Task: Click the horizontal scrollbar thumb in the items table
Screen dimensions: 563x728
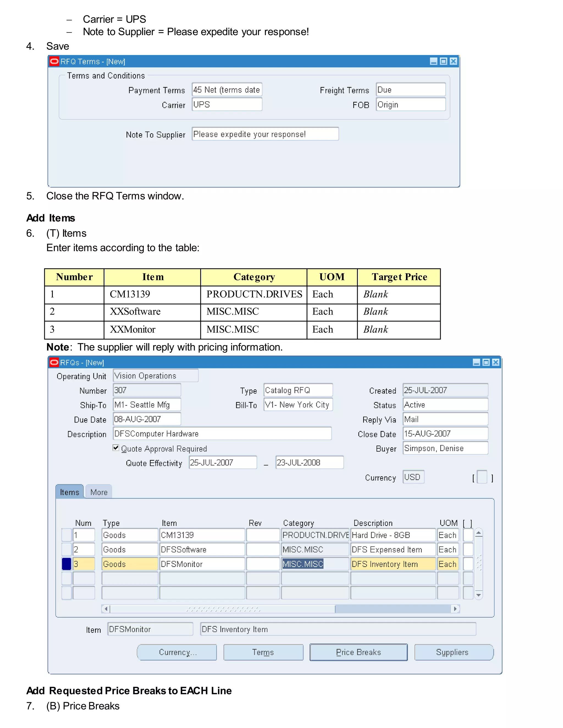Action: (x=222, y=609)
